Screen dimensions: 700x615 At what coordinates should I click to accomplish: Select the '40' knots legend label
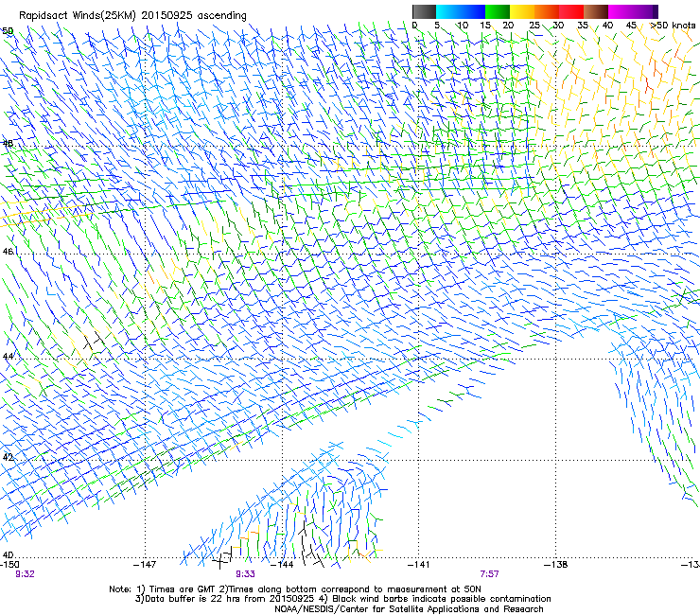(x=607, y=26)
